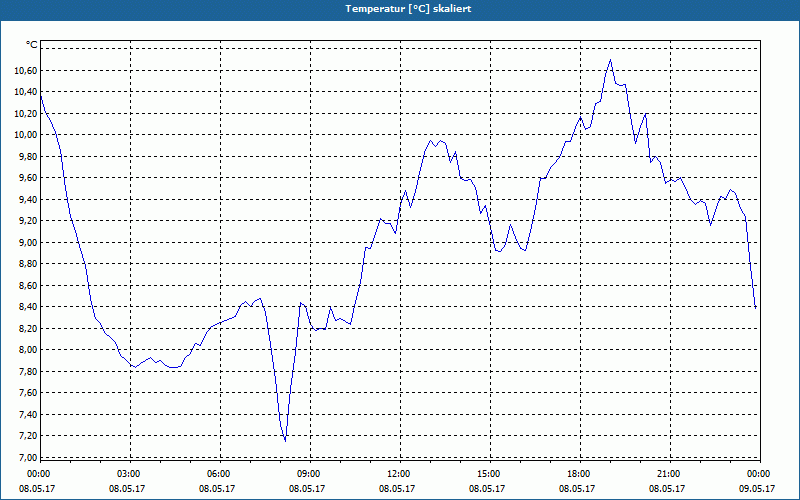800x500 pixels.
Task: Click the 8,40 y-axis value
Action: pyautogui.click(x=28, y=307)
